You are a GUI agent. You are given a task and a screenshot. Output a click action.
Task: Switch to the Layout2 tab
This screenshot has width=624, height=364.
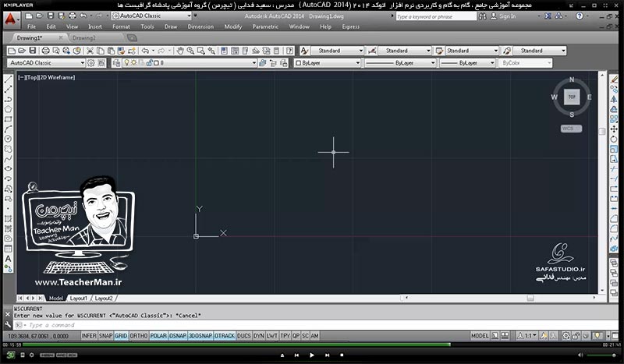(104, 298)
